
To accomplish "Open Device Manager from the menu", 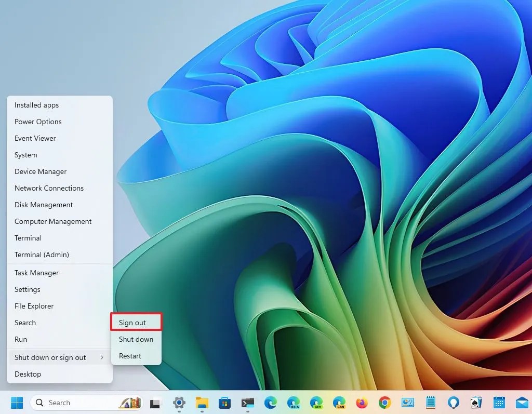I will click(40, 171).
